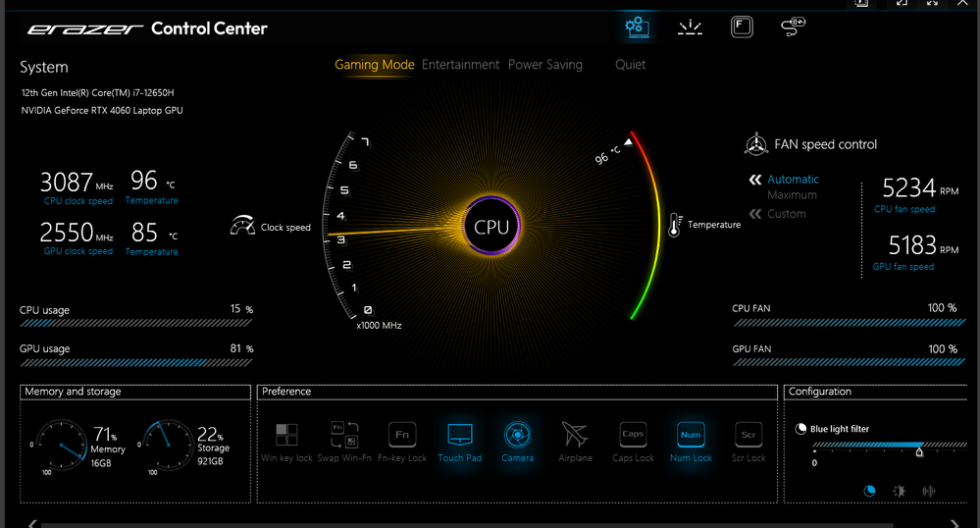Select Quiet mode
The height and width of the screenshot is (528, 980).
[630, 65]
